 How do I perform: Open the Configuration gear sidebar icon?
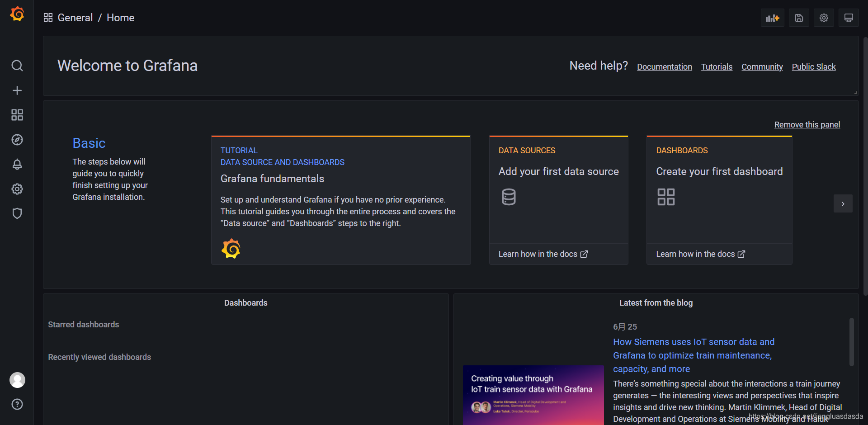(17, 189)
